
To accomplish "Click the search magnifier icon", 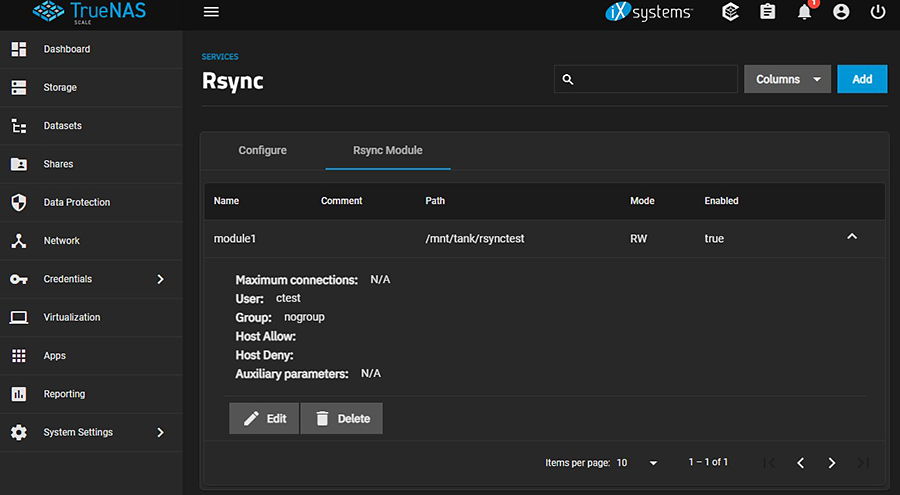I will coord(568,80).
